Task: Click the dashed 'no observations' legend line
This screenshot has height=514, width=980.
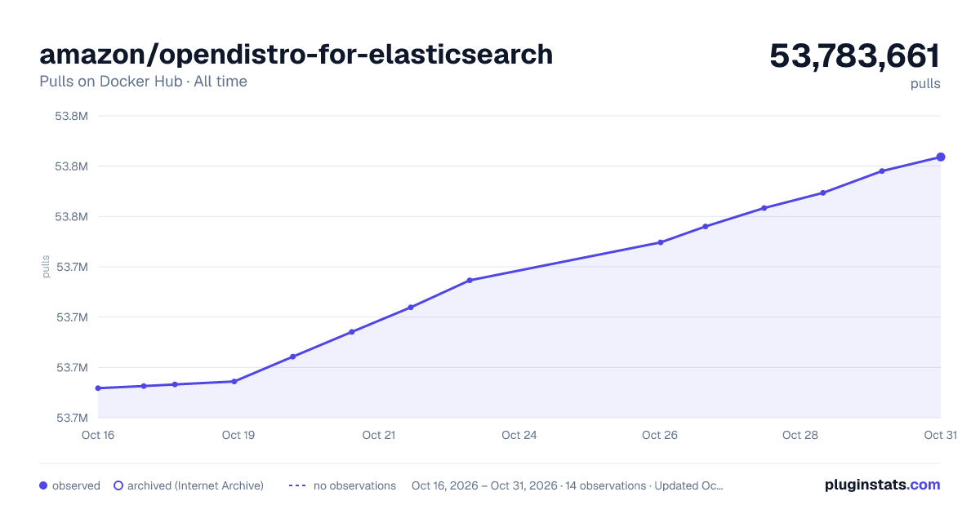Action: click(297, 485)
